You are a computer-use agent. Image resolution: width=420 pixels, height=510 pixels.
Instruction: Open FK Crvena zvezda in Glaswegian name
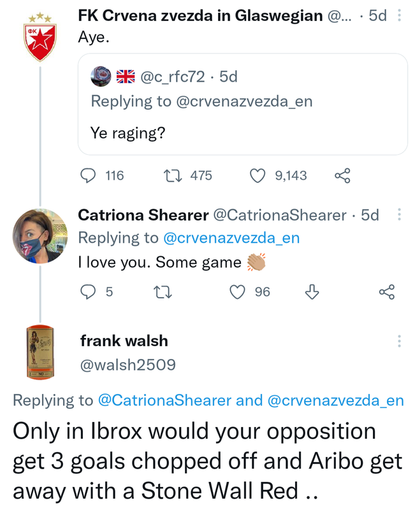pos(200,16)
